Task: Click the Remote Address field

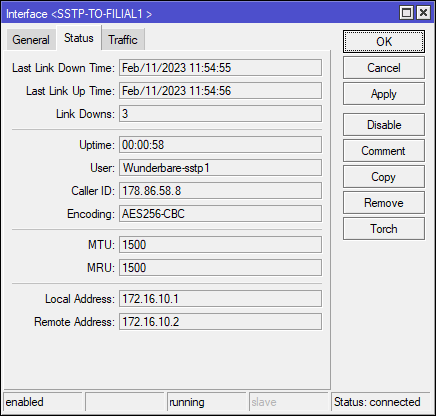Action: [220, 322]
